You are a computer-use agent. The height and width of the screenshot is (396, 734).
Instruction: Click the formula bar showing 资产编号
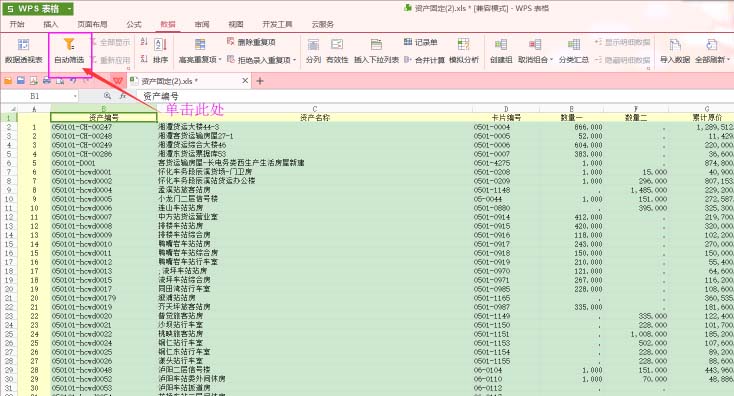pyautogui.click(x=435, y=96)
